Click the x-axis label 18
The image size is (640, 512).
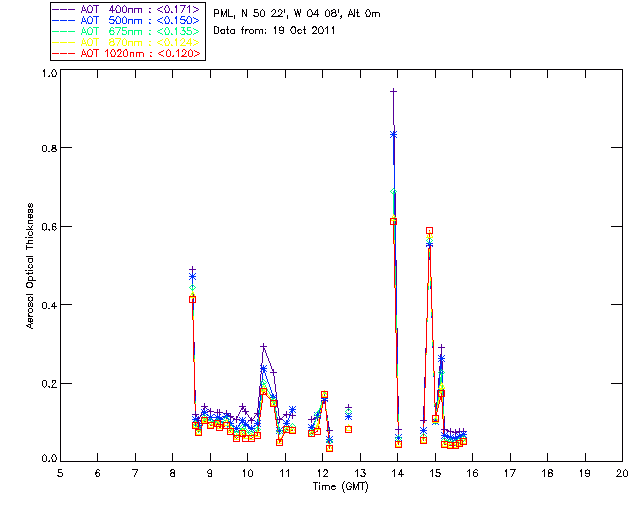[547, 473]
